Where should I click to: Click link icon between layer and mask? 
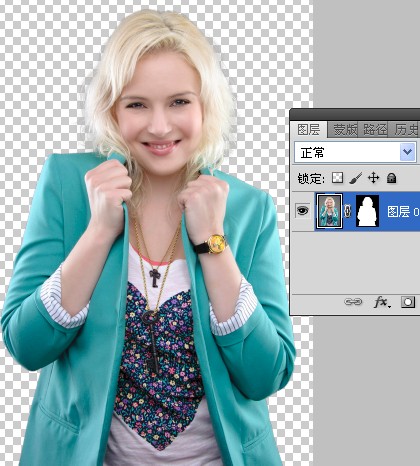tap(348, 211)
